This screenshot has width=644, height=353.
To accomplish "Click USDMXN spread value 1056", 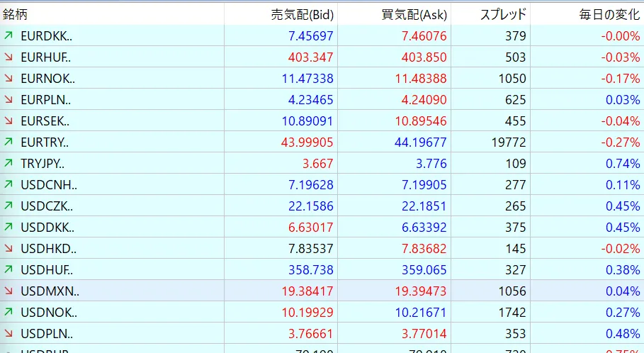I will pos(512,291).
